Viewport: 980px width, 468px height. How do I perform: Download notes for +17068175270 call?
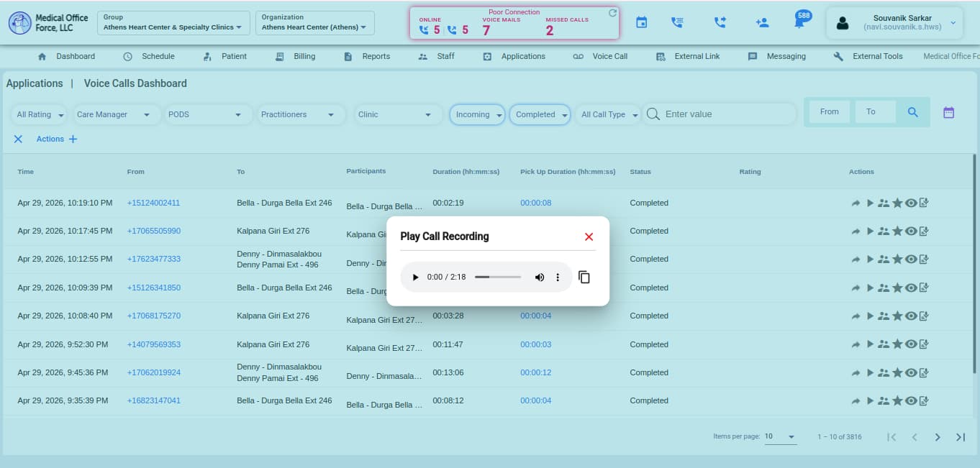924,316
